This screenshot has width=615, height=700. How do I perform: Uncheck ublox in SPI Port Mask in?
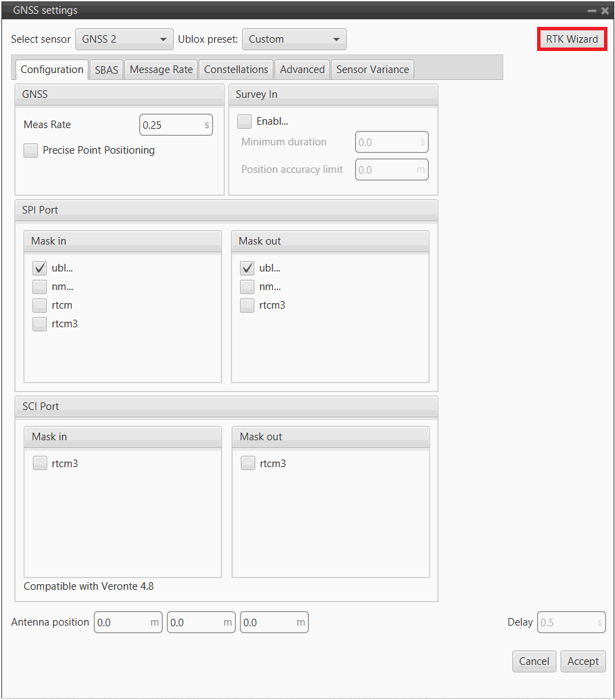tap(40, 269)
